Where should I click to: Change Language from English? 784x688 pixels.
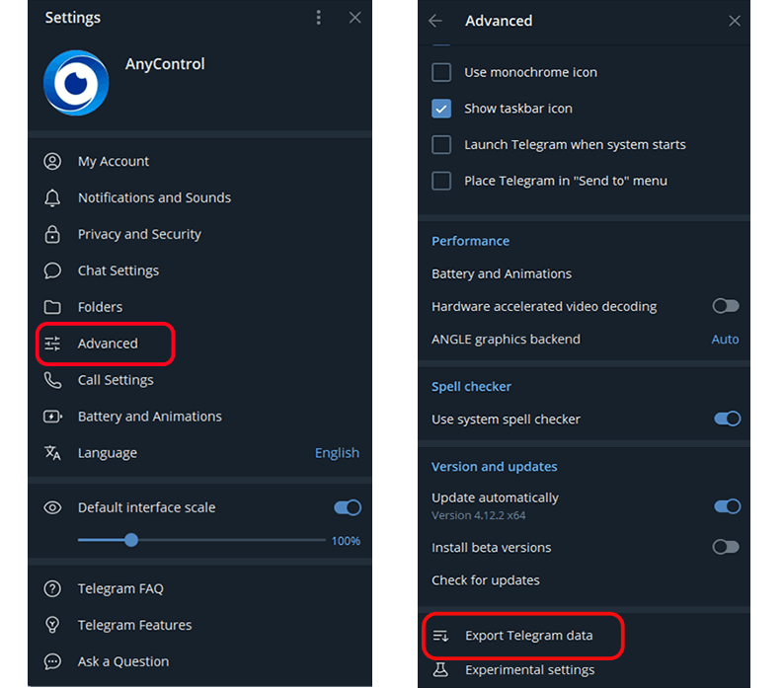[x=337, y=453]
